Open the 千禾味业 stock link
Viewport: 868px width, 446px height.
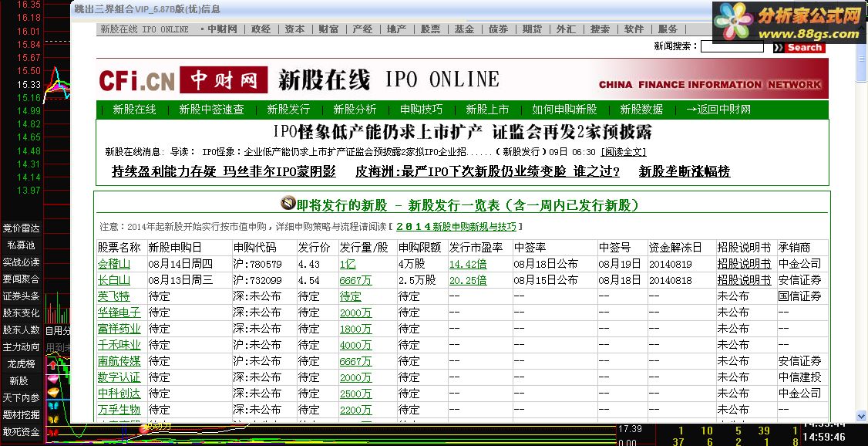coord(119,345)
